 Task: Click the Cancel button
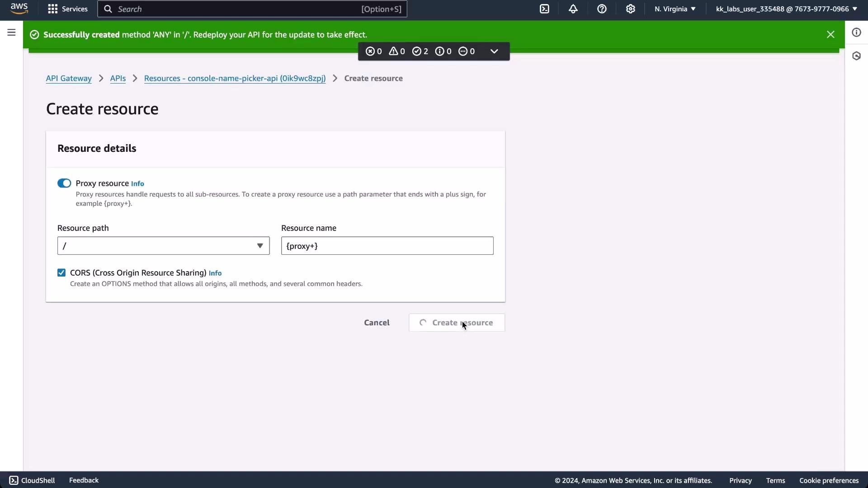377,323
